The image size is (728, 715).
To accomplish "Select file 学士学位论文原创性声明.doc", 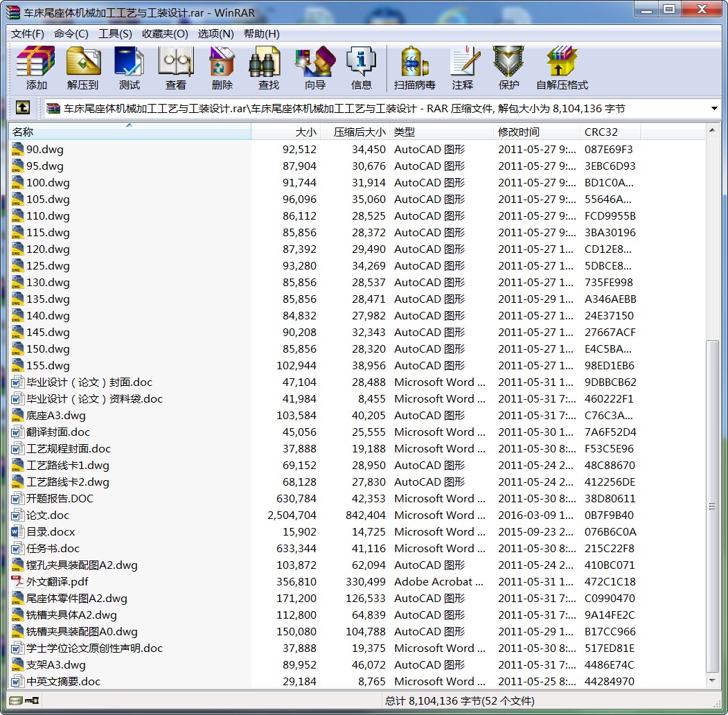I will pos(94,648).
